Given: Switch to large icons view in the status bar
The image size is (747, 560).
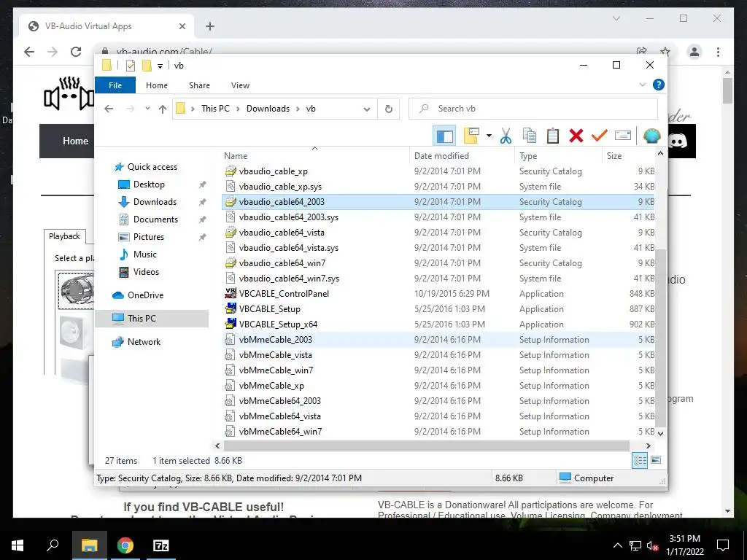Looking at the screenshot, I should pyautogui.click(x=656, y=460).
